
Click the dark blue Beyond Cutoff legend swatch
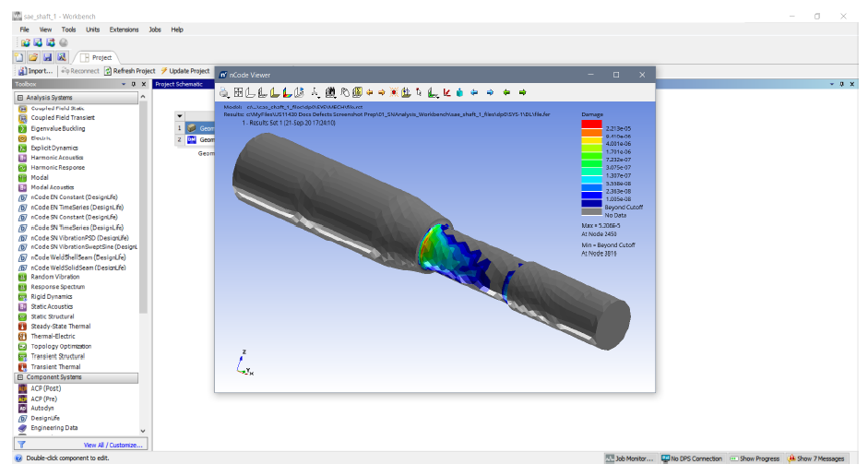coord(591,203)
